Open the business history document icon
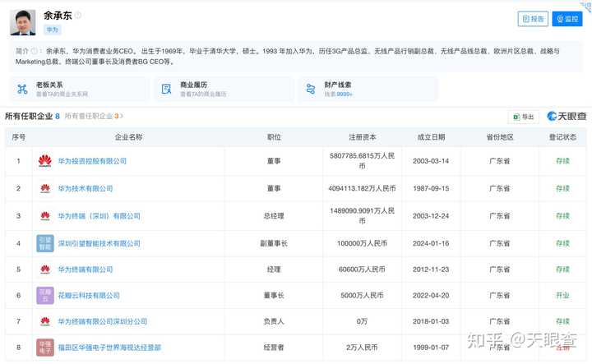Screen dimensions: 592x364 pyautogui.click(x=166, y=89)
